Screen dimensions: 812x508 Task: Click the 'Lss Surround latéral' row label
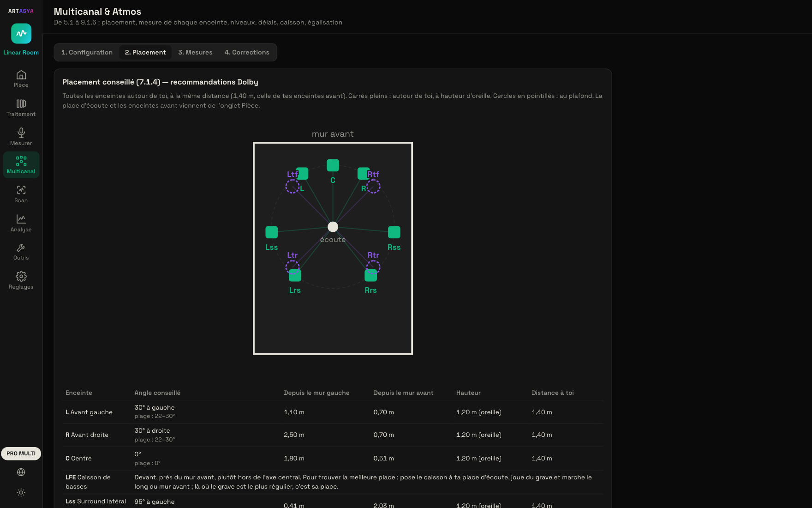click(96, 501)
